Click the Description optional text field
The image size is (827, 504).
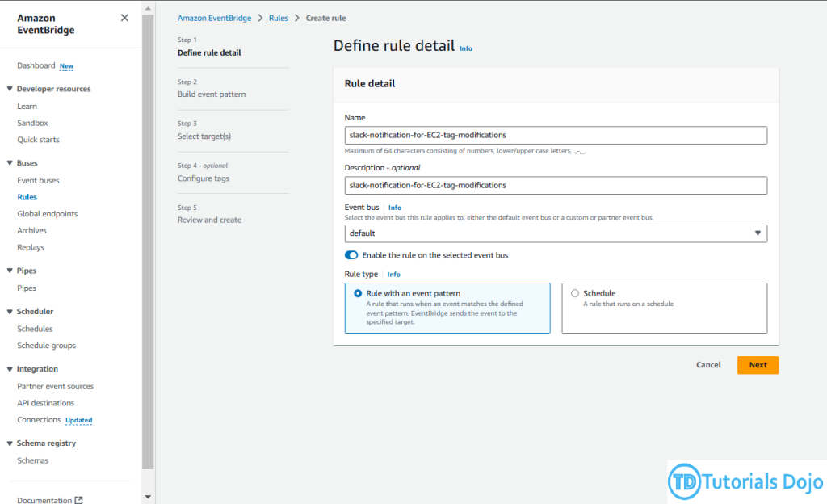[x=556, y=185]
